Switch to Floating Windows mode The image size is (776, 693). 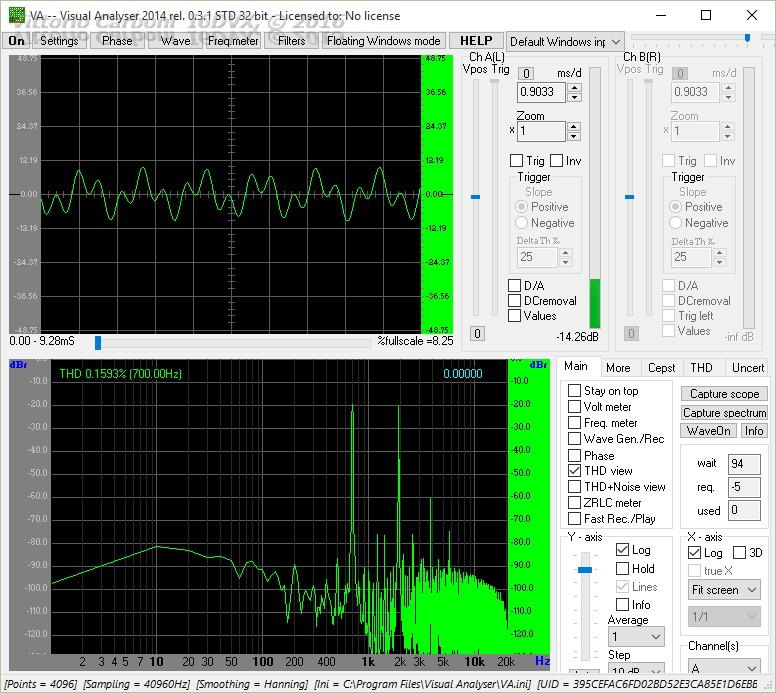click(x=384, y=41)
